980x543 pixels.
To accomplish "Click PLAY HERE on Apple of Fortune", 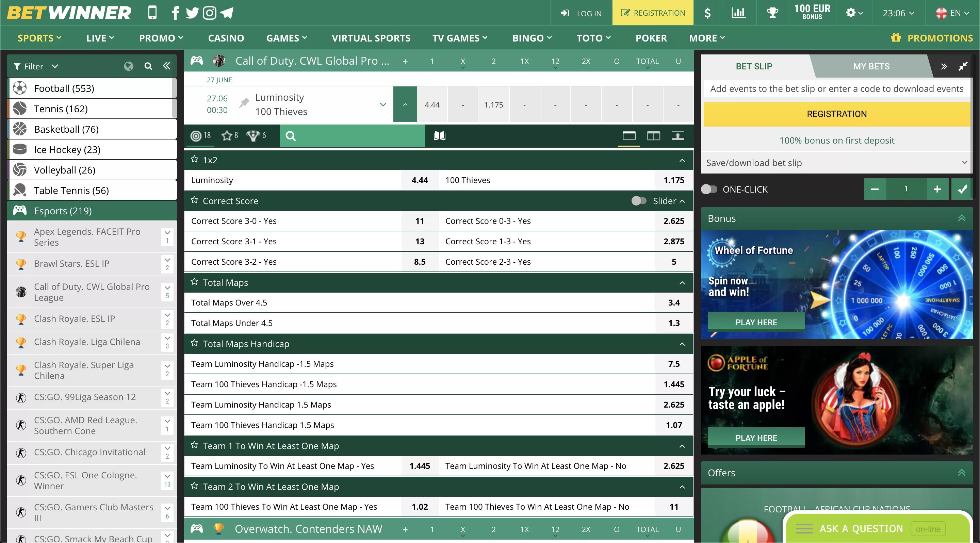I will click(x=756, y=438).
